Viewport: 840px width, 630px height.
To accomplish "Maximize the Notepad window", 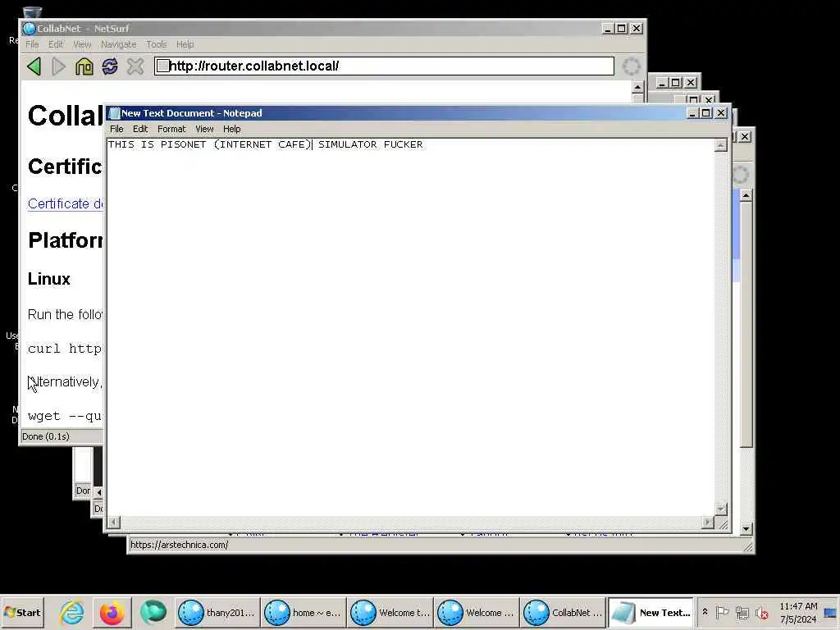I will [706, 113].
